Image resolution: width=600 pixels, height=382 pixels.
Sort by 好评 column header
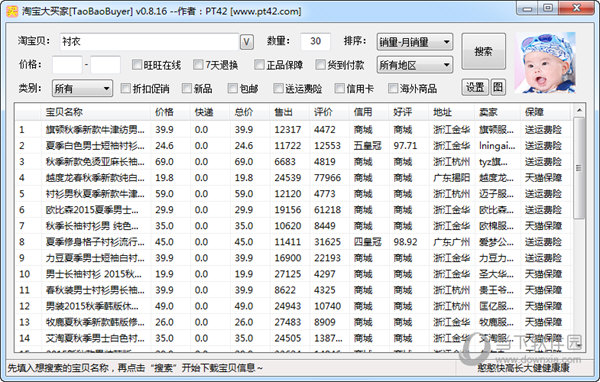409,112
